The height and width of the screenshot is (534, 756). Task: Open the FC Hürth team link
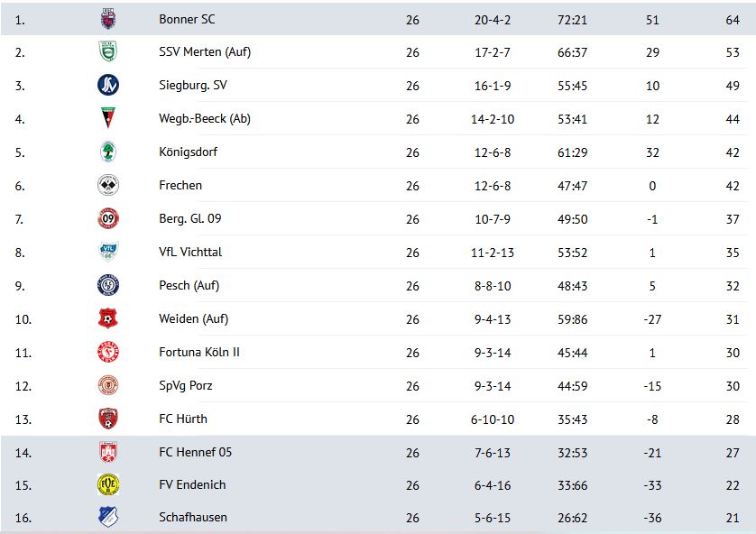(x=183, y=419)
